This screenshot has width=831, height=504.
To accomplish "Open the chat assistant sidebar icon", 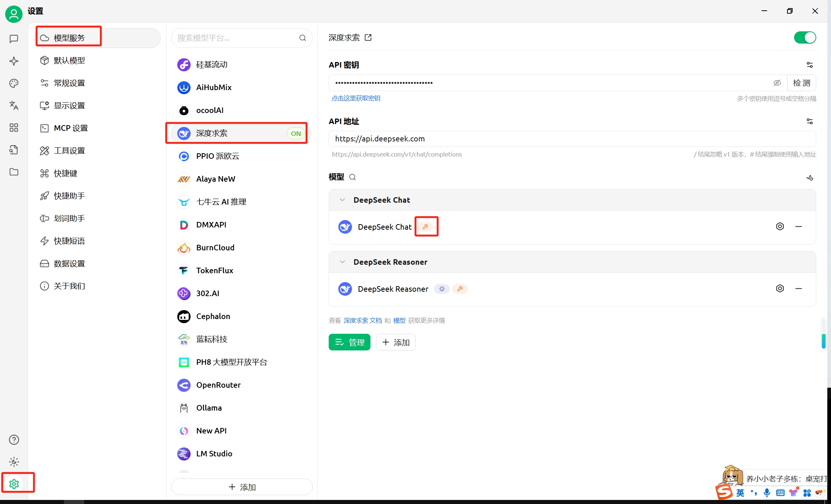I will click(x=14, y=39).
